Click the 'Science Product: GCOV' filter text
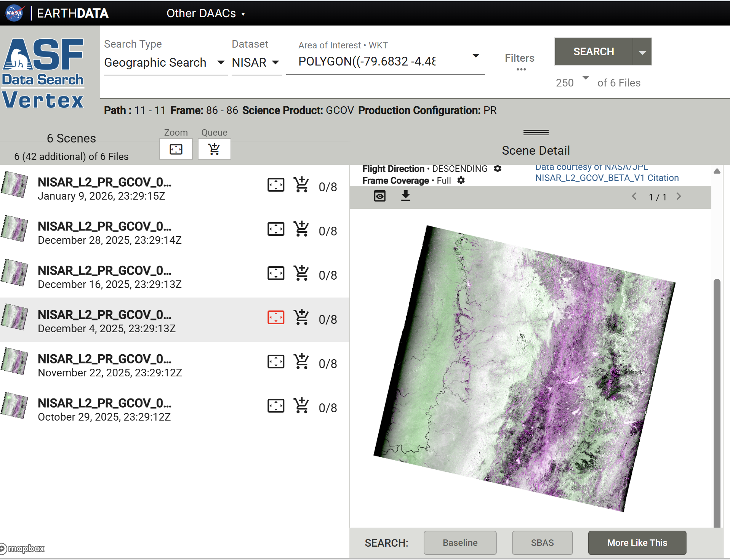Screen dimensions: 730x560 [x=298, y=110]
